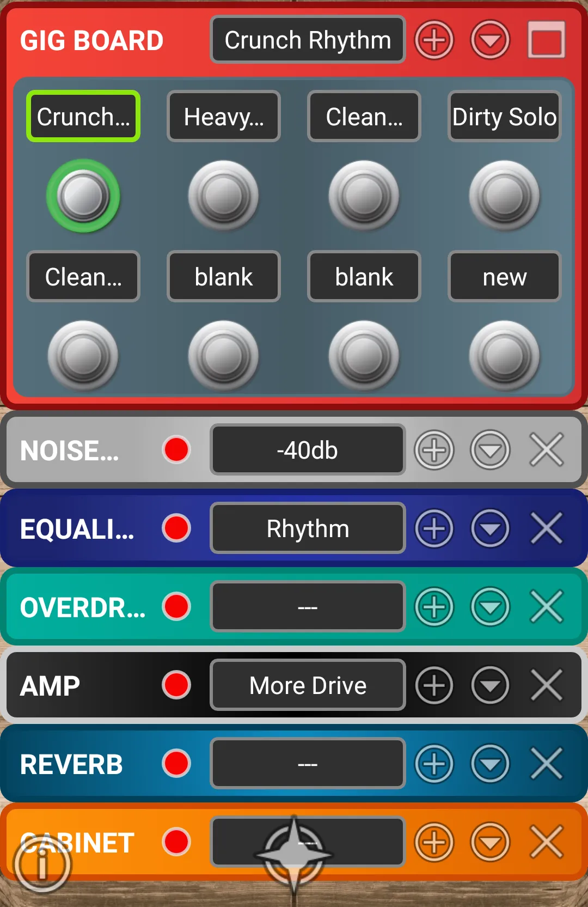Add an Equalizer preset with plus

click(434, 528)
